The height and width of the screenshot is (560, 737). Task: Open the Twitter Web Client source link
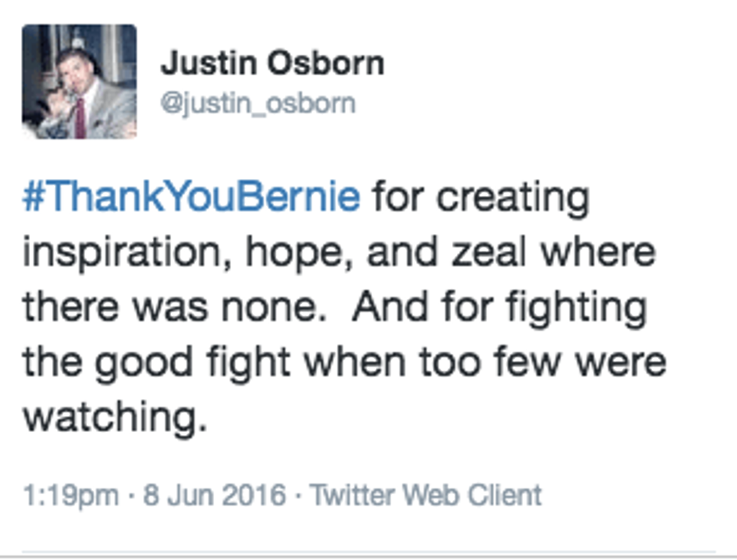pyautogui.click(x=426, y=495)
